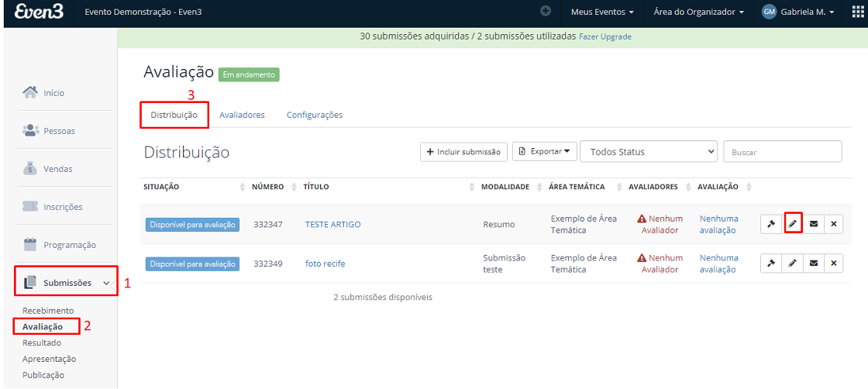Image resolution: width=868 pixels, height=389 pixels.
Task: Sort by the AVALIADORES column arrows
Action: point(688,187)
